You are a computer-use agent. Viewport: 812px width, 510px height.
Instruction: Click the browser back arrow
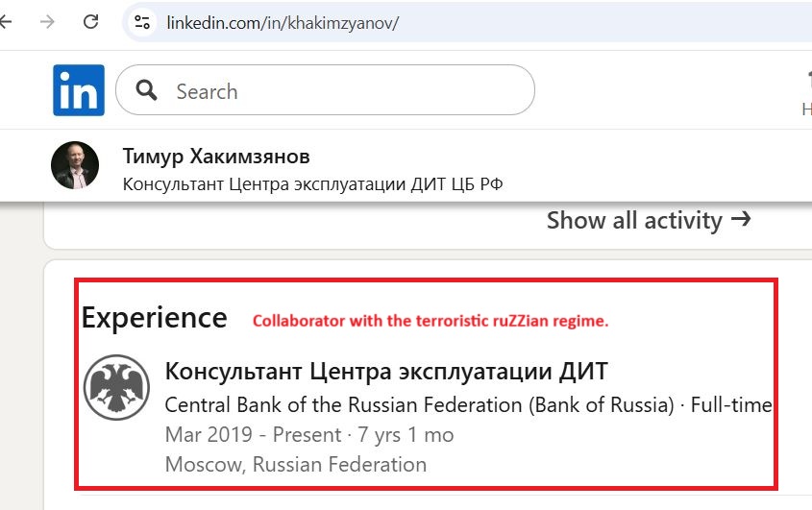coord(6,21)
